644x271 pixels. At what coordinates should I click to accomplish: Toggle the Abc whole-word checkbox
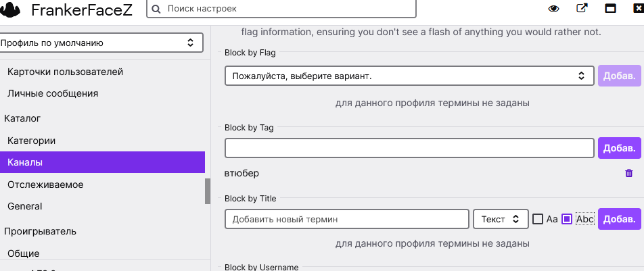coord(567,219)
